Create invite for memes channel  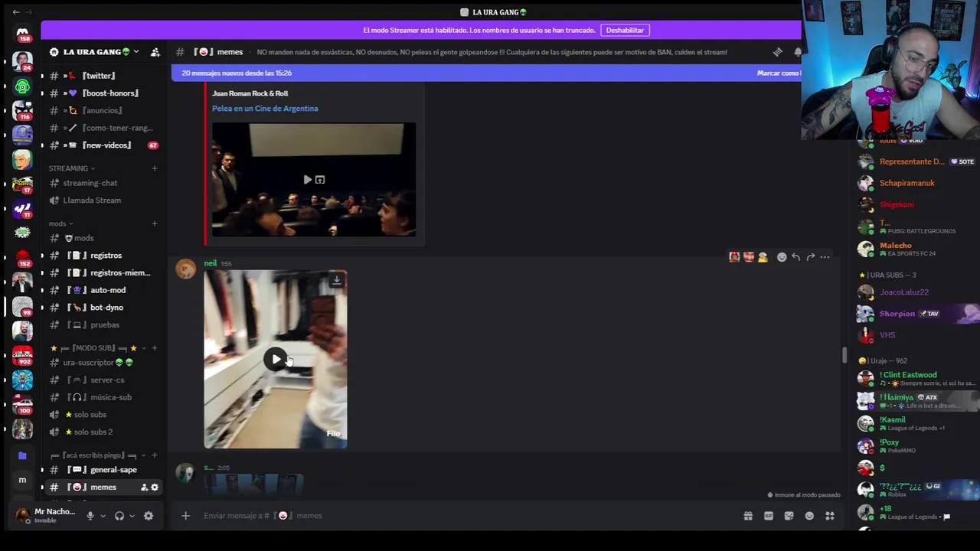[x=144, y=487]
